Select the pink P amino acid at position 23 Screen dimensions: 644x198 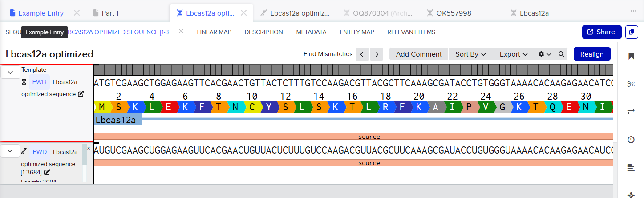(469, 107)
